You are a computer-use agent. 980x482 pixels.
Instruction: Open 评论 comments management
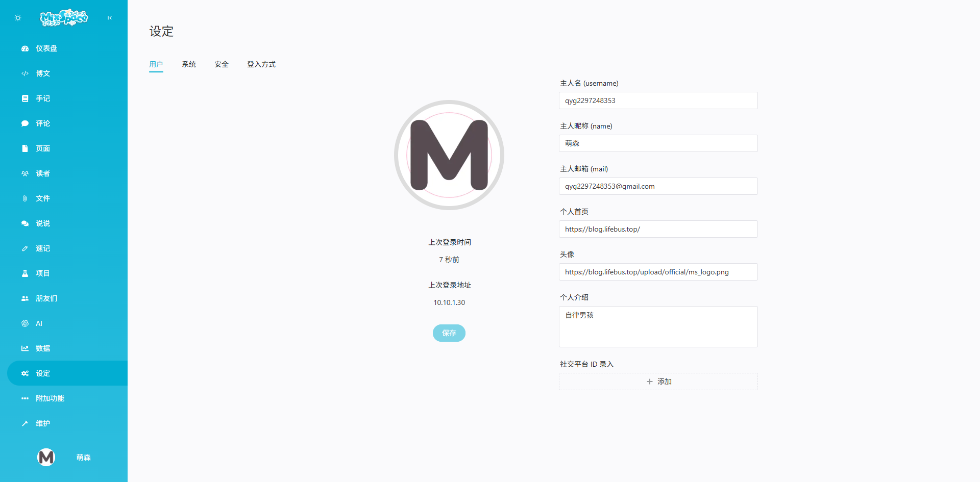(x=43, y=123)
